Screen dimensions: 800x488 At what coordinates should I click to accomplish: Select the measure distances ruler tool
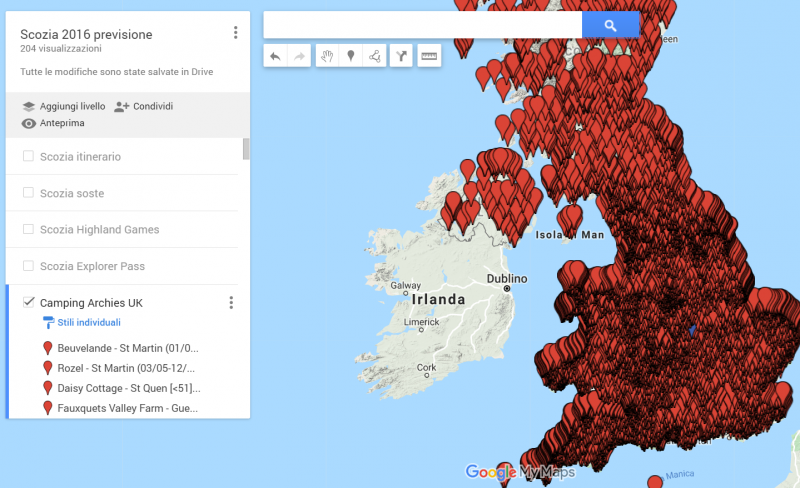429,57
